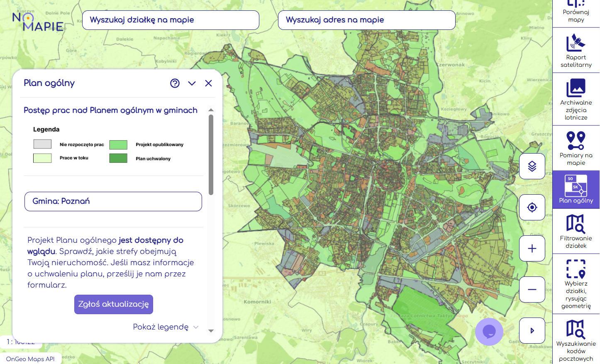The width and height of the screenshot is (600, 364).
Task: Expand the Pokaż legendę section
Action: point(166,327)
